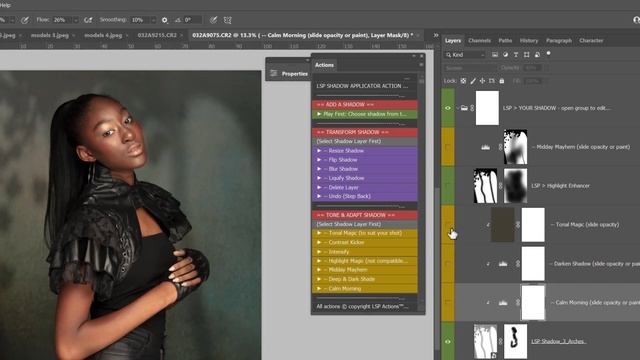Lock artboard nesting icon
The height and width of the screenshot is (360, 640).
pyautogui.click(x=492, y=81)
